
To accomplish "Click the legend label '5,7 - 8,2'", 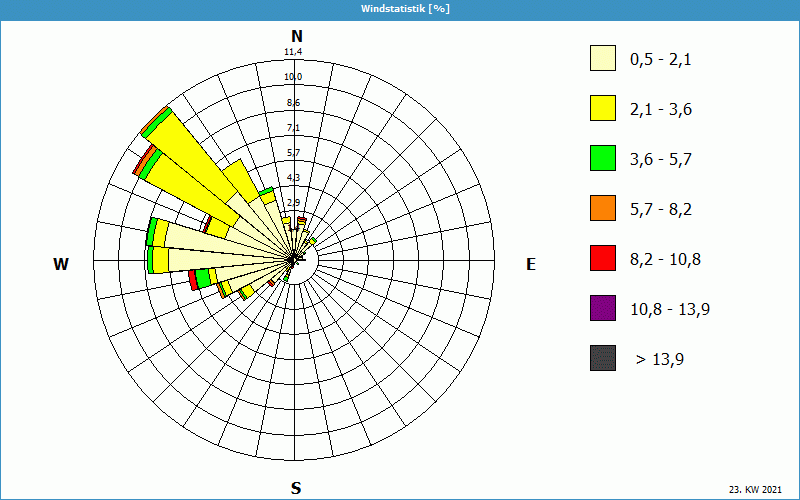I will click(x=661, y=210).
